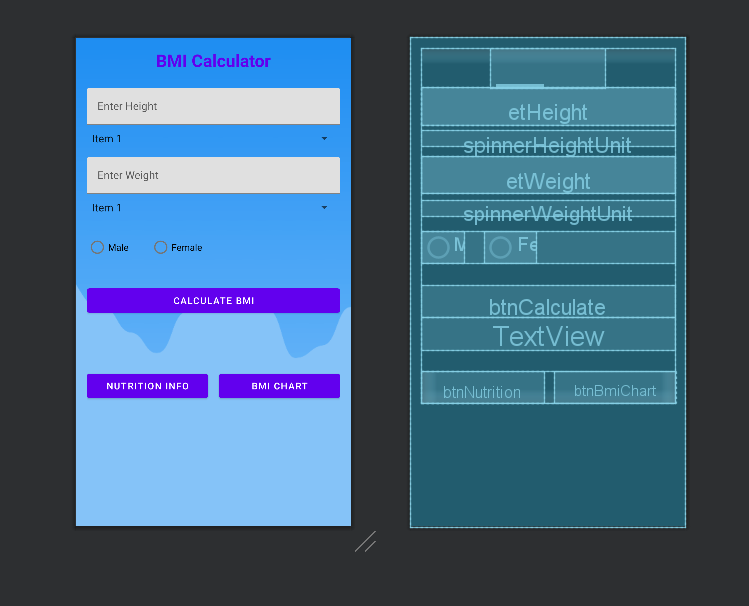
Task: Open the height unit spinner dropdown arrow
Action: [x=324, y=139]
